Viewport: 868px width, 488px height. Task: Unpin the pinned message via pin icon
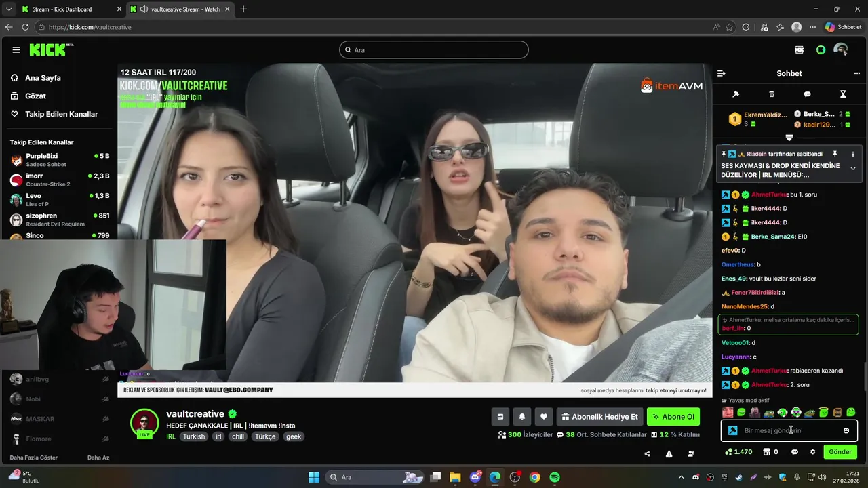pos(835,154)
